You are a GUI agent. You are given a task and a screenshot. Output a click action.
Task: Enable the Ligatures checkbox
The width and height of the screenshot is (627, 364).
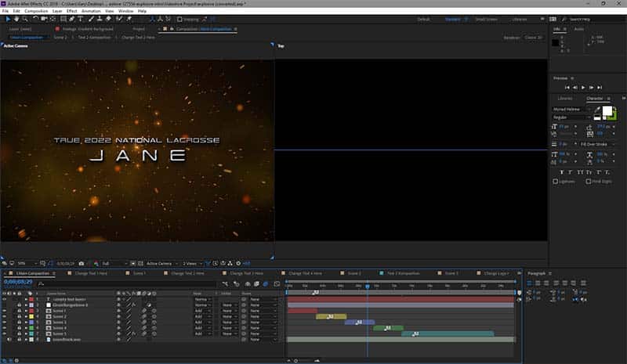click(x=556, y=181)
